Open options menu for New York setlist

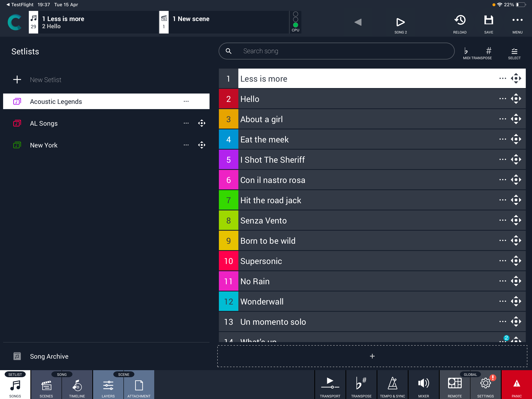186,145
